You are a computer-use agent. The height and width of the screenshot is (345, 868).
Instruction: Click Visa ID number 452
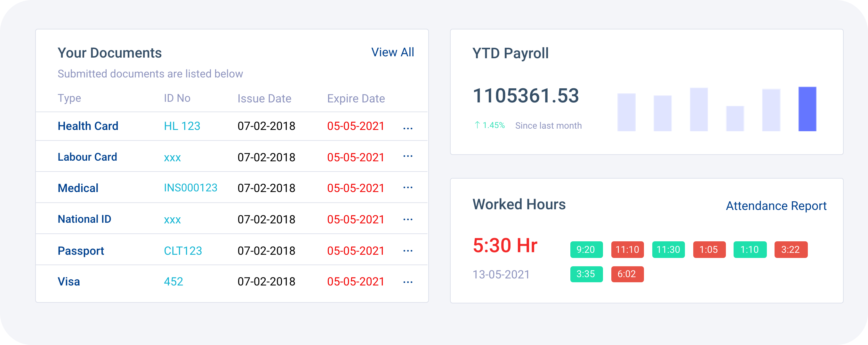point(173,281)
